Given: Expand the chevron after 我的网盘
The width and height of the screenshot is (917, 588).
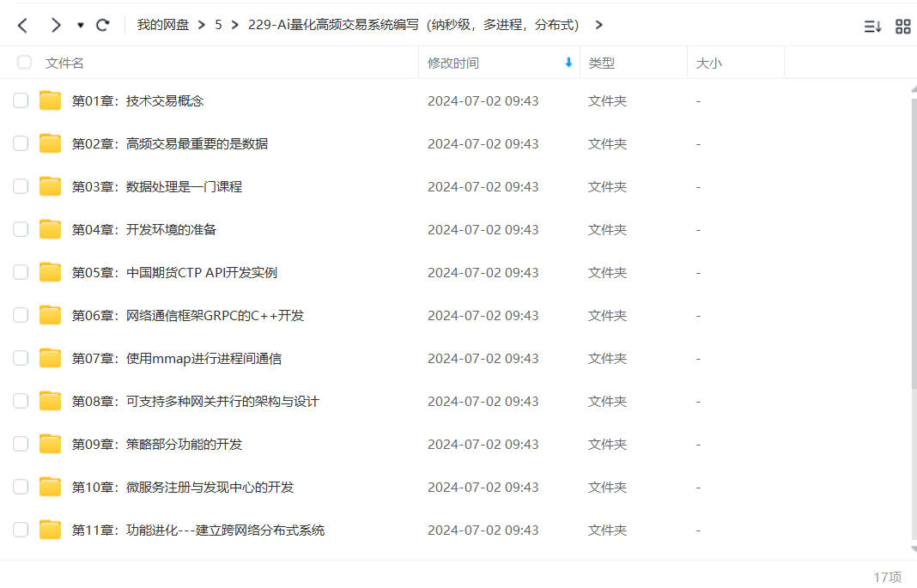Looking at the screenshot, I should [x=201, y=25].
